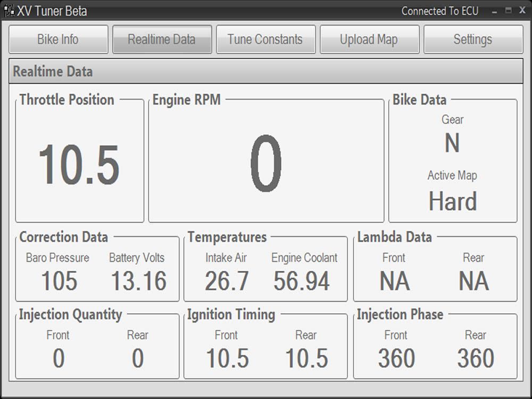Click the Active Map value Hard
Viewport: 532px width, 399px height.
tap(453, 201)
